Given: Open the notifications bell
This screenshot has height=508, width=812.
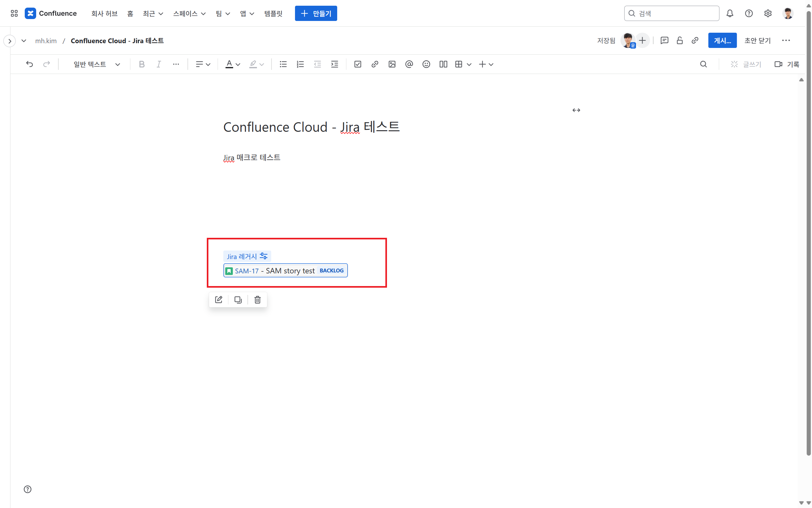Looking at the screenshot, I should (730, 13).
